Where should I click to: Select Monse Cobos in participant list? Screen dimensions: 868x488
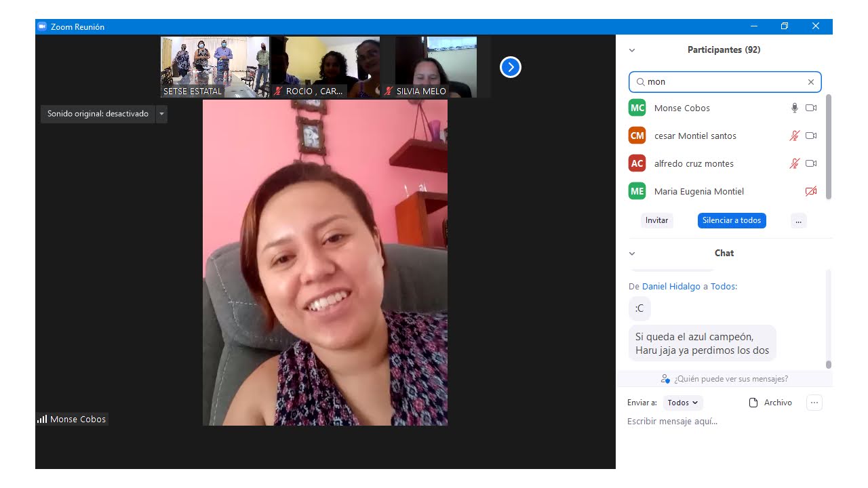tap(724, 108)
